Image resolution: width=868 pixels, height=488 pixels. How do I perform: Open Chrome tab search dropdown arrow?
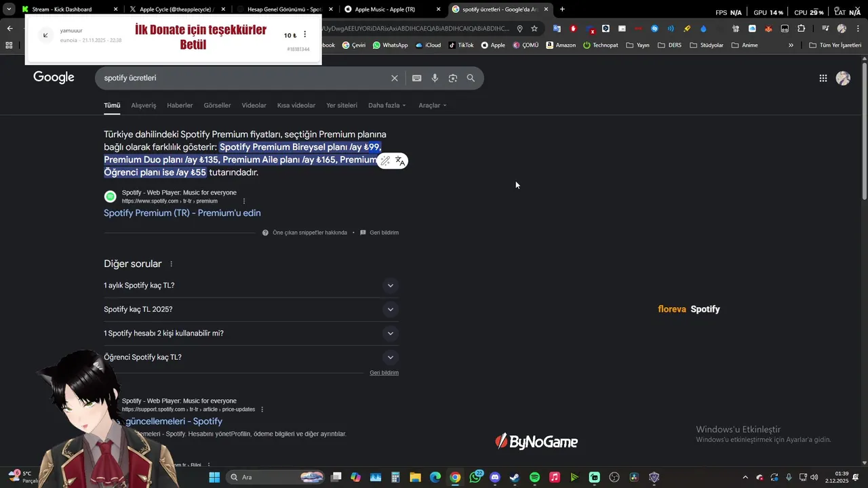(9, 9)
